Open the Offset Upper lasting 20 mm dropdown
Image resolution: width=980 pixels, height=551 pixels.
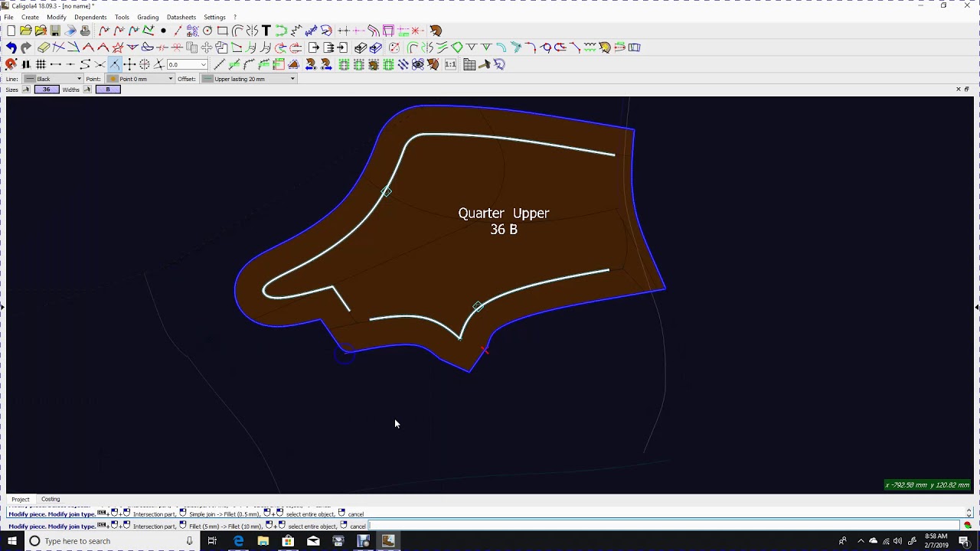pyautogui.click(x=248, y=79)
